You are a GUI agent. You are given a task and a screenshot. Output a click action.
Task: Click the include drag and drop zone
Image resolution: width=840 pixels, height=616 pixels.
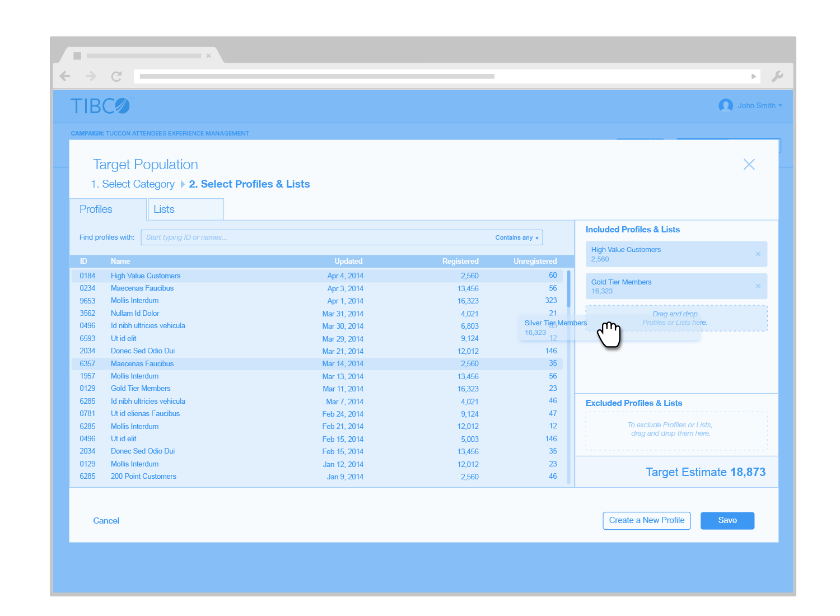coord(676,318)
